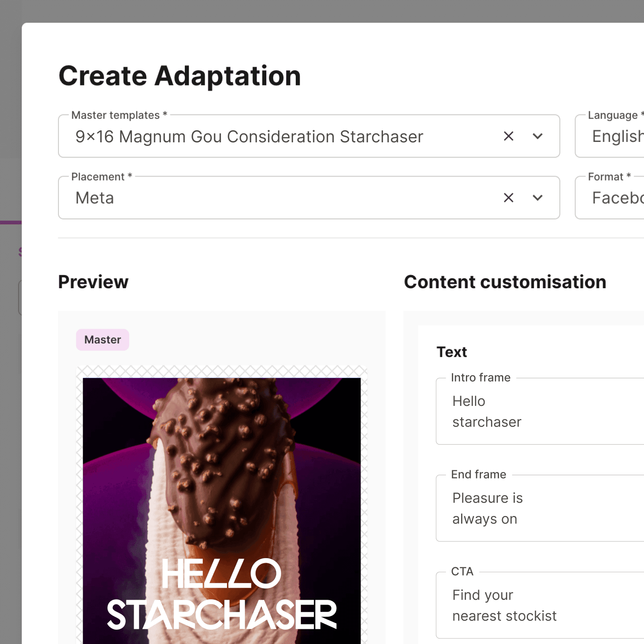644x644 pixels.
Task: Edit the CTA text Find your nearest stockist
Action: [x=517, y=605]
